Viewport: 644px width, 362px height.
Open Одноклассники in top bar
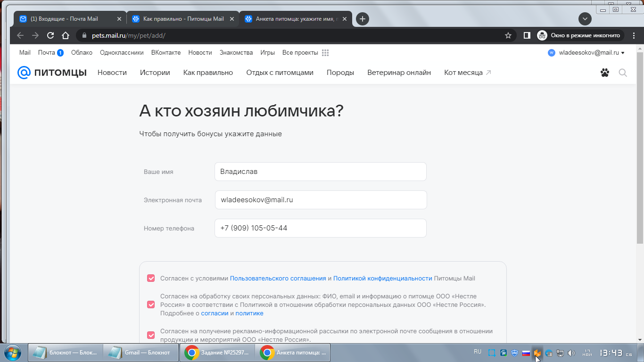click(122, 53)
